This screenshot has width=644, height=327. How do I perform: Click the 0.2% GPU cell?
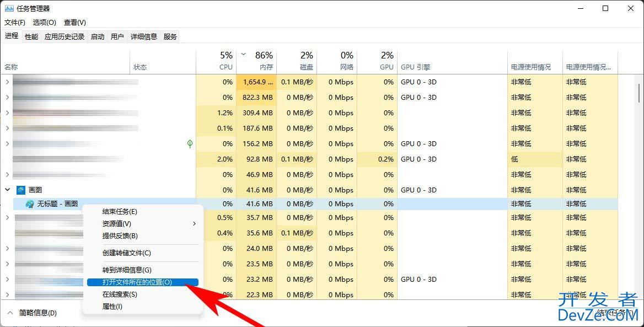pos(377,159)
